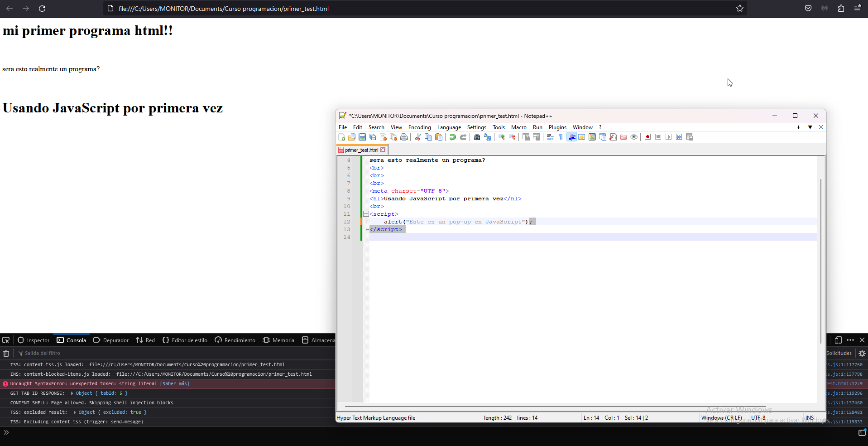This screenshot has height=446, width=868.
Task: Close the primer_test.html tab with its red X
Action: (383, 150)
